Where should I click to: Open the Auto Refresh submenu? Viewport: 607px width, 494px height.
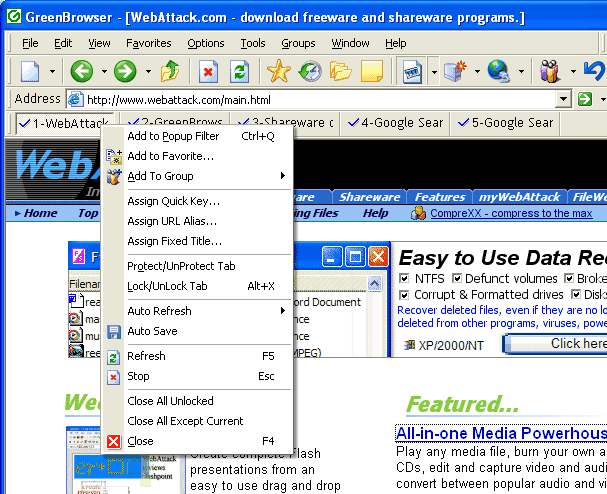point(197,311)
